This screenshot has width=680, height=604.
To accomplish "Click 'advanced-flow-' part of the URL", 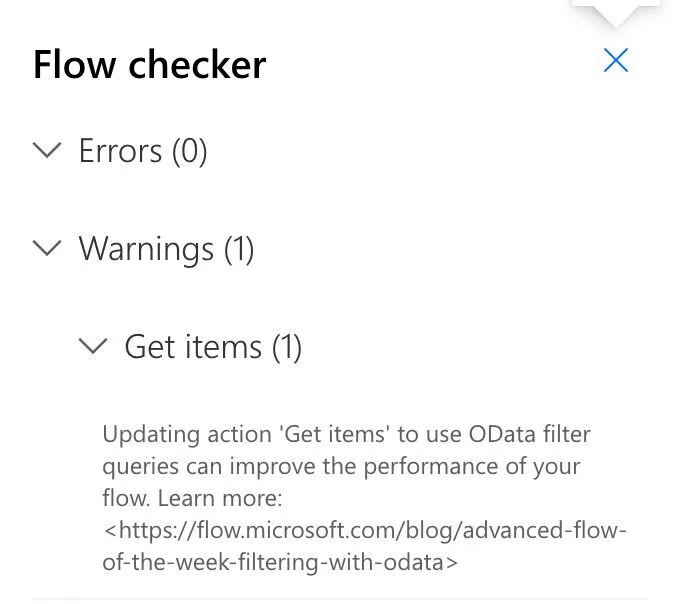I will [552, 529].
